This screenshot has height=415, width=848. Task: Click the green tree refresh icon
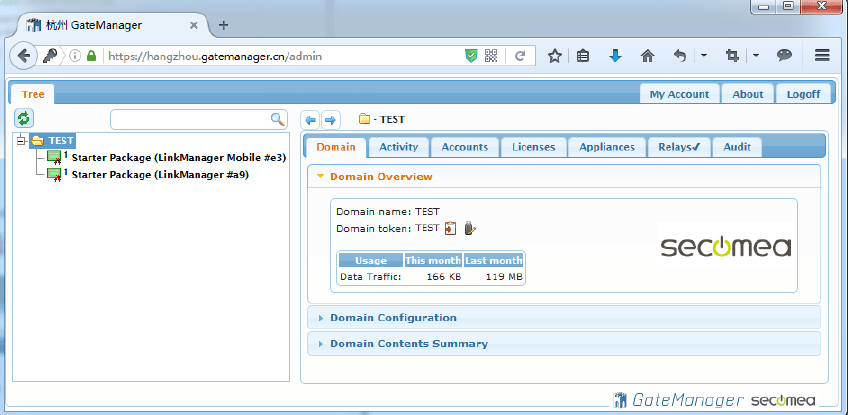pyautogui.click(x=23, y=119)
